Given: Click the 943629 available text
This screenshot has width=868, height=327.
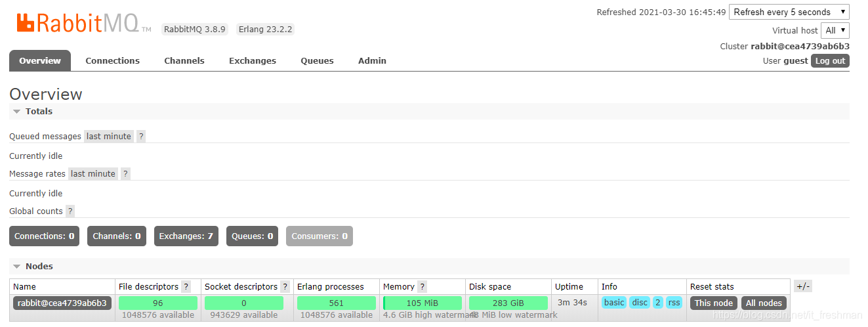Looking at the screenshot, I should pos(244,315).
